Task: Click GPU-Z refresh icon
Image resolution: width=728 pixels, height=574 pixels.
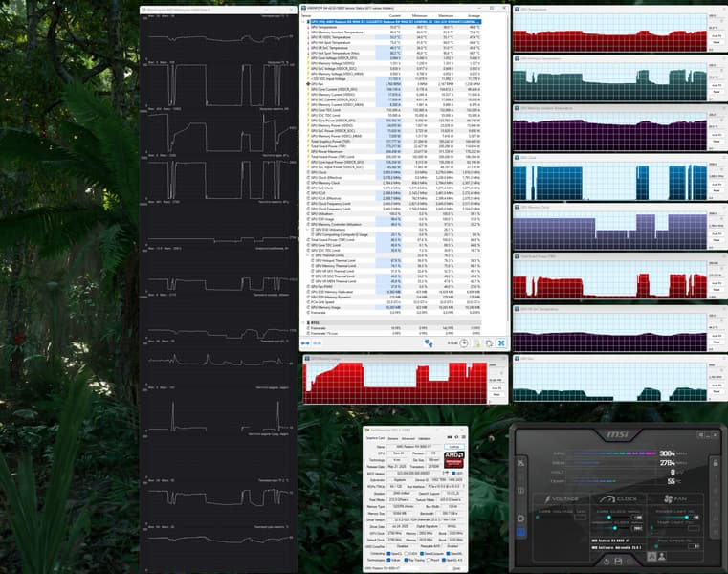Action: 456,437
